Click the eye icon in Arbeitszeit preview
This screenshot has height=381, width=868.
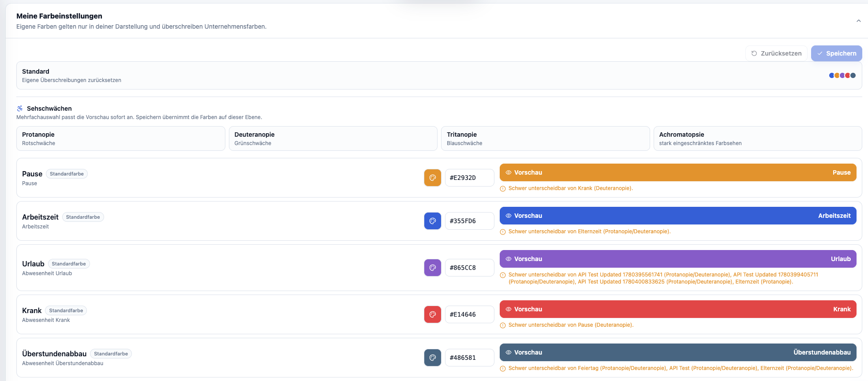509,216
